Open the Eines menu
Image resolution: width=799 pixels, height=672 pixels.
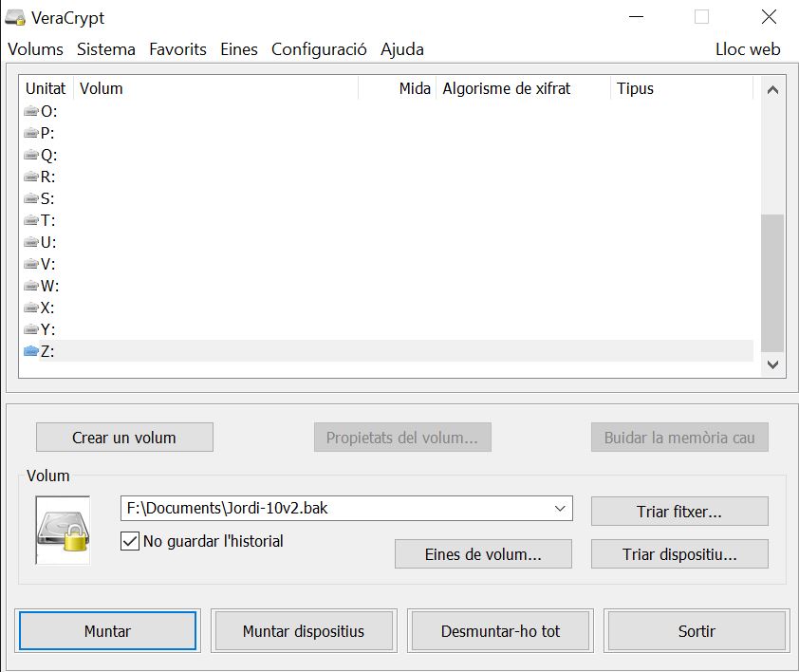(x=239, y=49)
